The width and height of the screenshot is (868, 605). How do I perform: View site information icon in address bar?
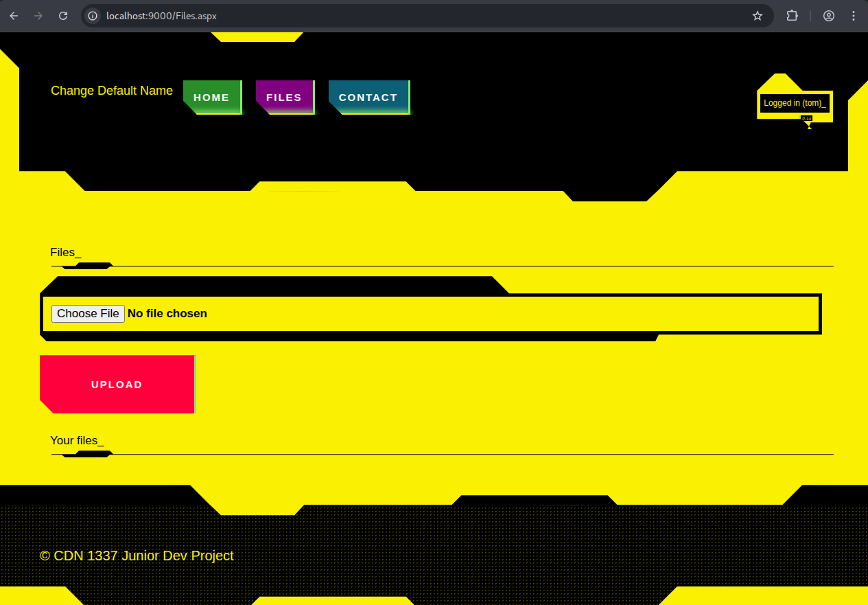[93, 16]
